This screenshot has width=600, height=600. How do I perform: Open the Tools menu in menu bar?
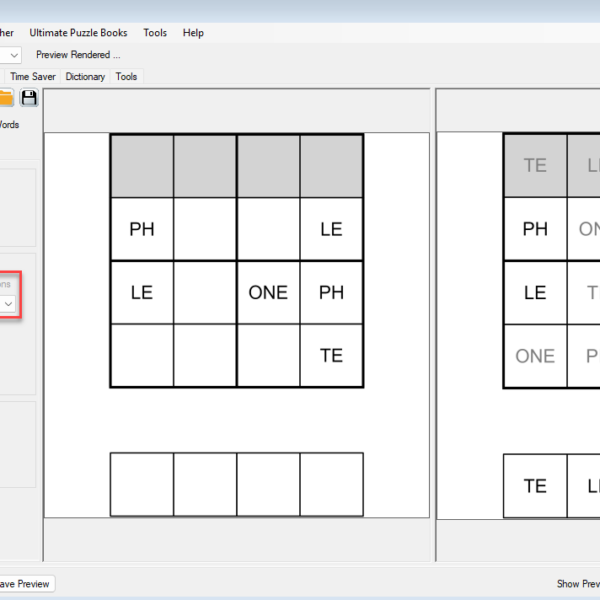pos(155,33)
